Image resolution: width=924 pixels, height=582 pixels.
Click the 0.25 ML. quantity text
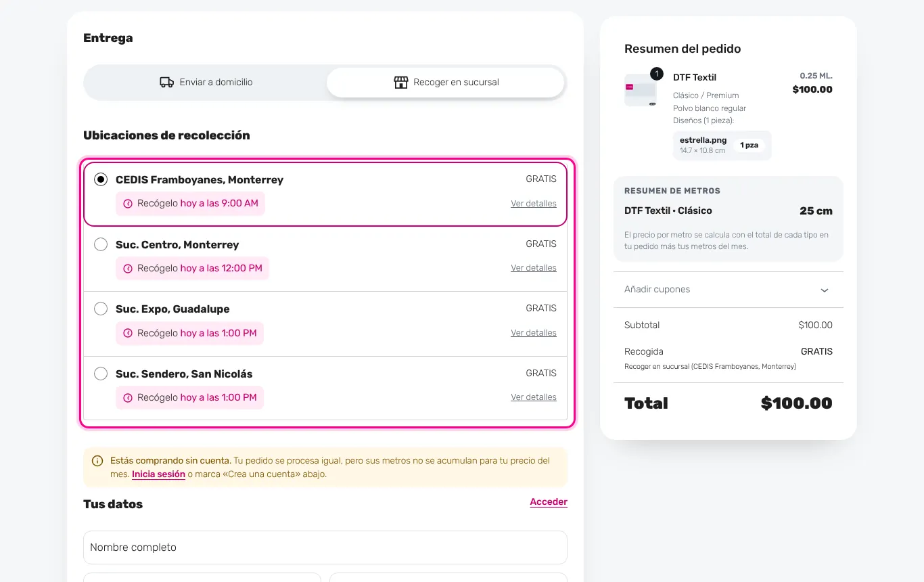click(816, 76)
